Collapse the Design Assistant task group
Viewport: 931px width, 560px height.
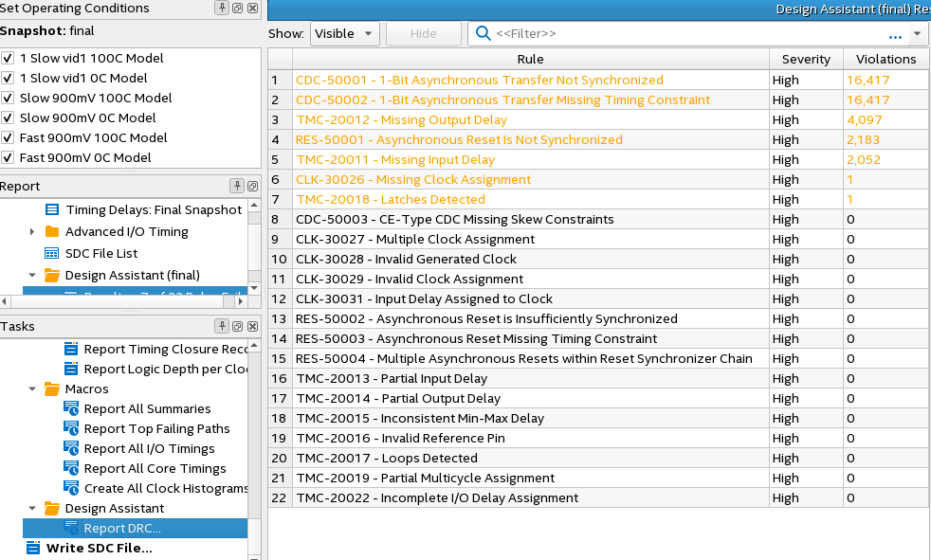[x=32, y=509]
